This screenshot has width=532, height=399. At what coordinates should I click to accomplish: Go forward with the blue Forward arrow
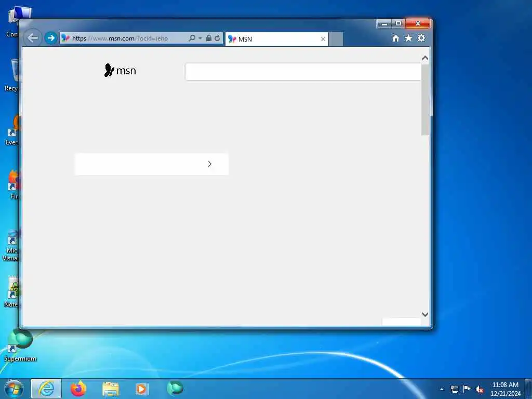click(51, 38)
